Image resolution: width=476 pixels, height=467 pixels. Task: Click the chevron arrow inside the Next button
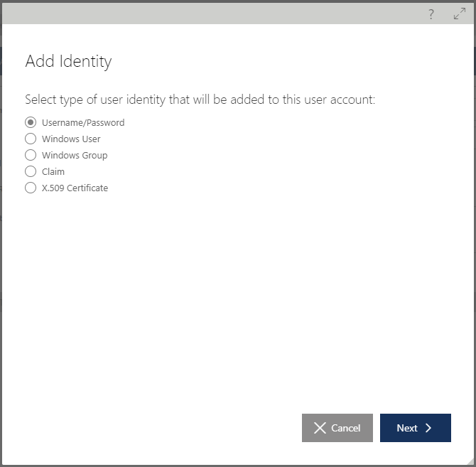pos(428,428)
